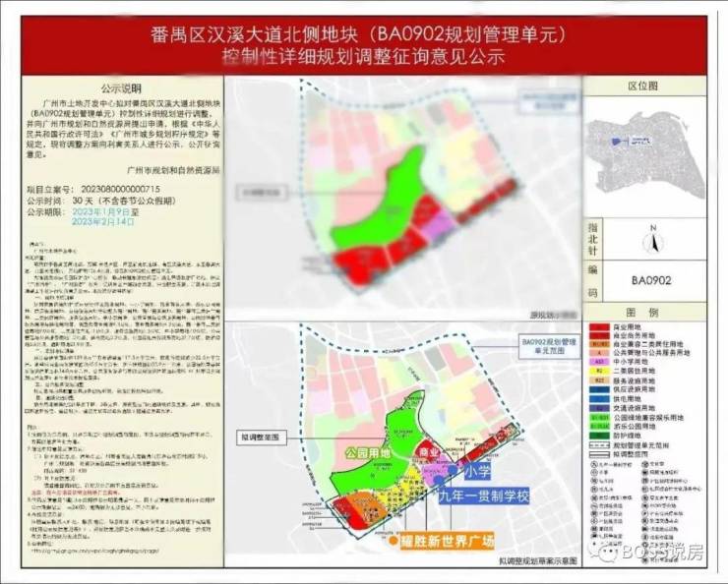Click the 拟调整范围 double-line legend symbol
The height and width of the screenshot is (584, 728).
point(599,454)
